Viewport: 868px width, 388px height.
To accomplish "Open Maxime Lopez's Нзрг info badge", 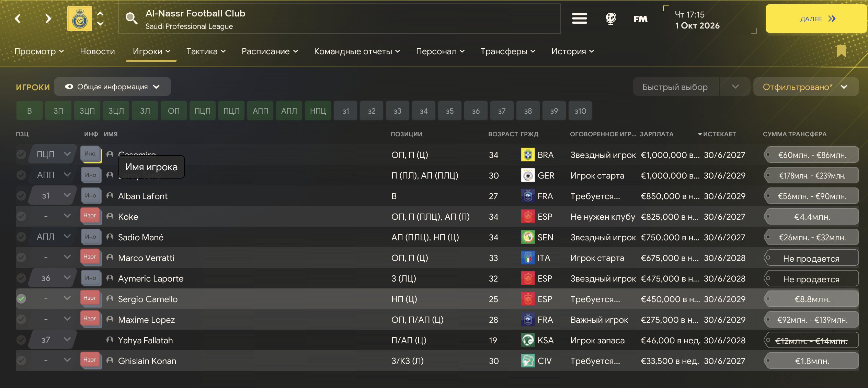I will click(x=90, y=319).
